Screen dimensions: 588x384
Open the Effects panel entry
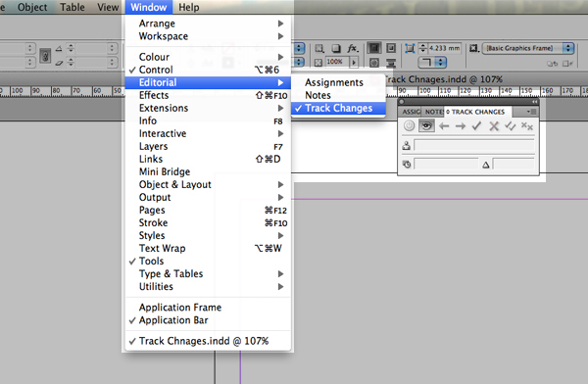(208, 95)
